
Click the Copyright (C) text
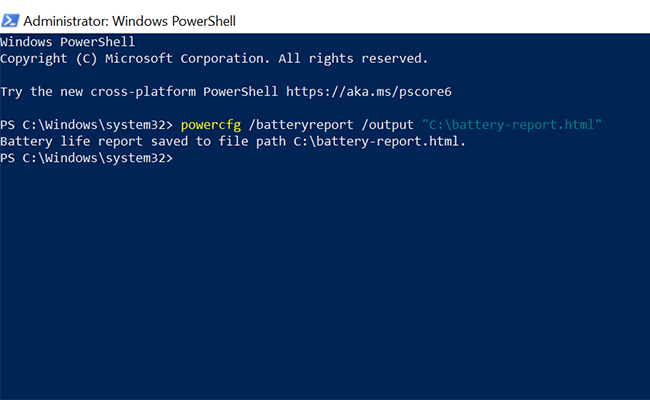coord(49,58)
